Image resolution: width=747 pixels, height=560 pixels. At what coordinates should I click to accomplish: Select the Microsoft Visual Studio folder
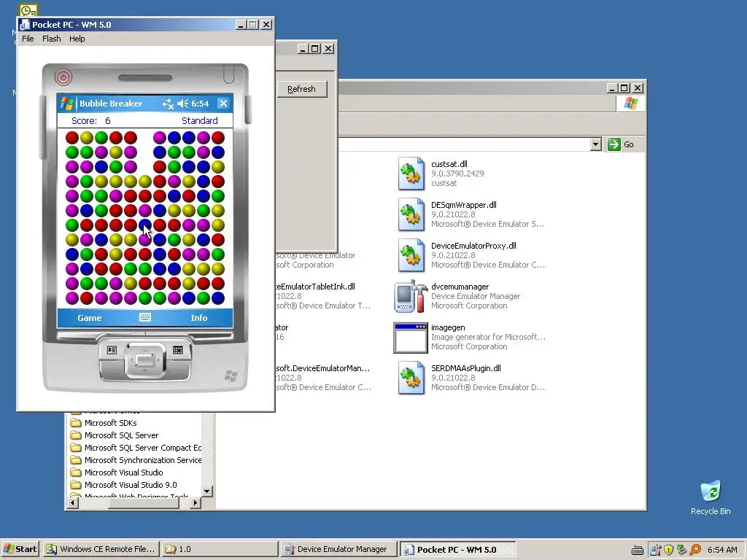point(117,472)
